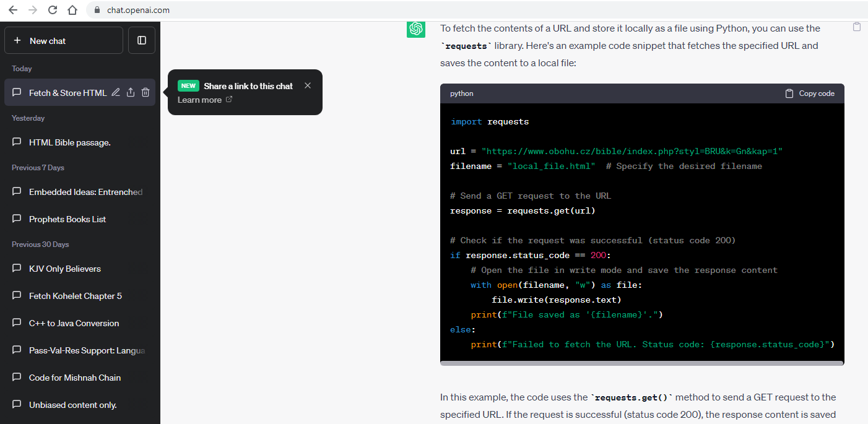Viewport: 868px width, 424px height.
Task: Reload the current page
Action: coord(53,10)
